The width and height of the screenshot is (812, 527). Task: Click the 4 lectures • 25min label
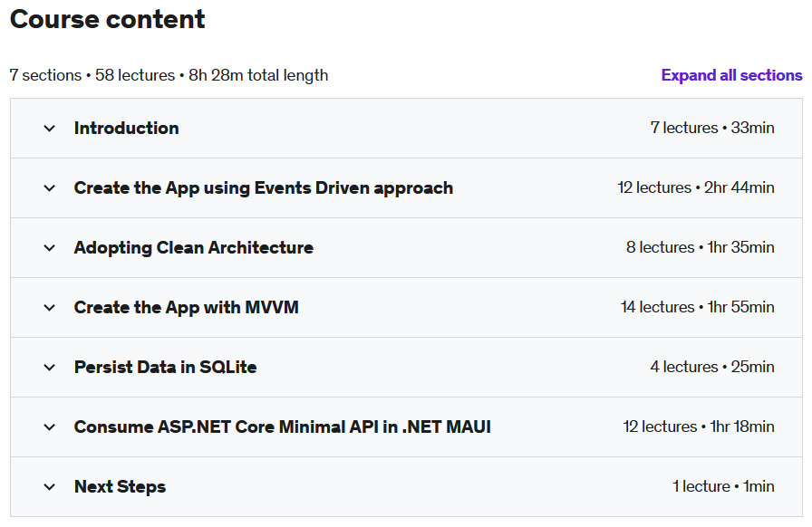pyautogui.click(x=712, y=367)
